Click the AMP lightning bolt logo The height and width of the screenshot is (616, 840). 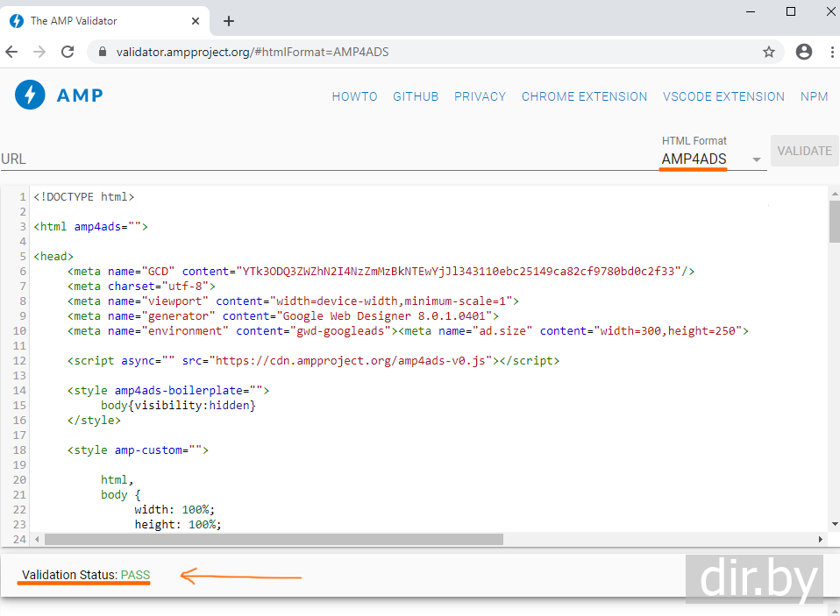30,95
